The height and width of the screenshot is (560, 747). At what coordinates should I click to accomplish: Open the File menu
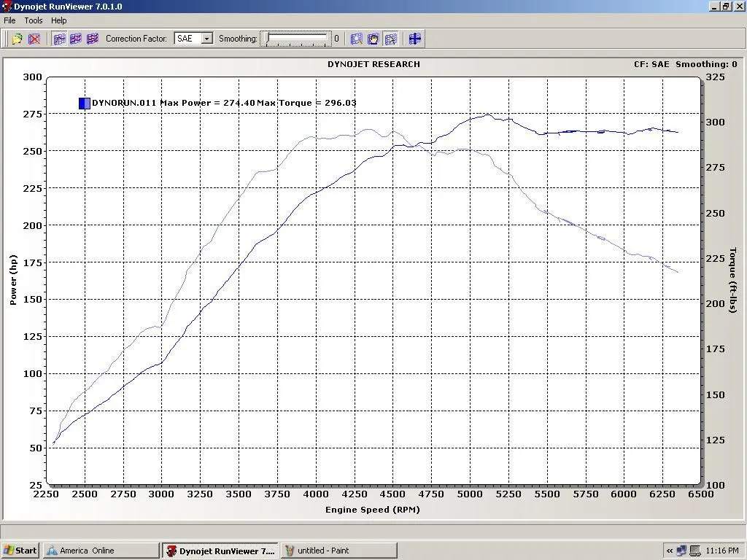[9, 20]
